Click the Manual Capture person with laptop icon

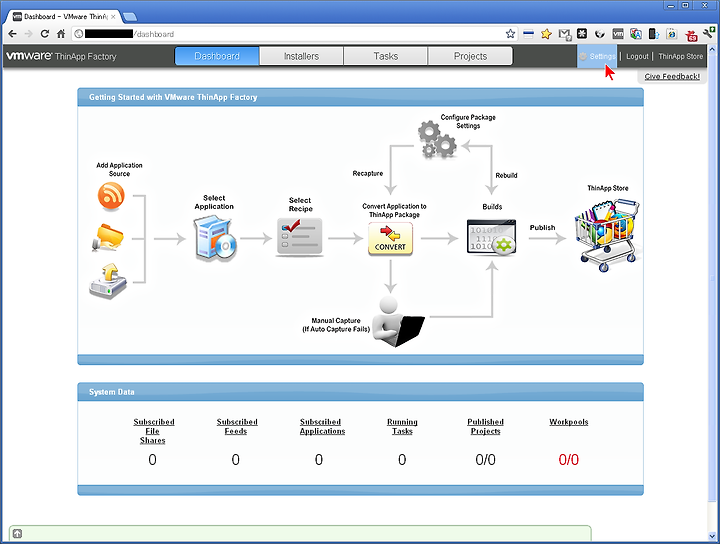[x=398, y=321]
